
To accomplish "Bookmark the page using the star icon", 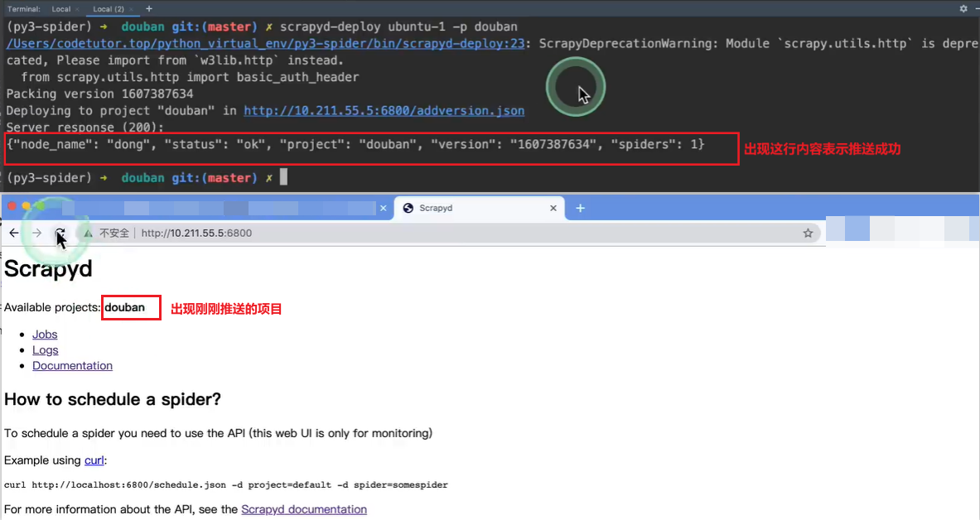I will 808,233.
